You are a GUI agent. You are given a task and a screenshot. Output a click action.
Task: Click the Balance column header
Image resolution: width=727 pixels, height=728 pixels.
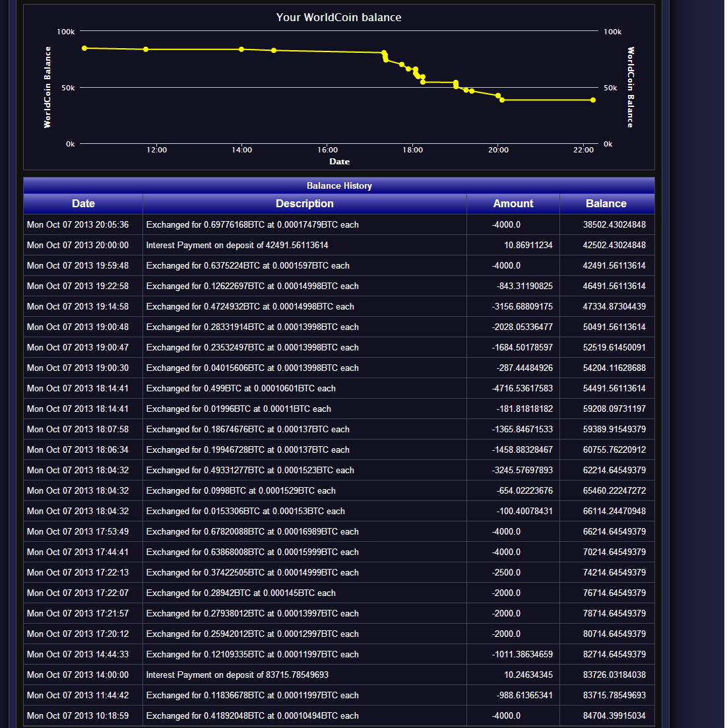pyautogui.click(x=606, y=204)
